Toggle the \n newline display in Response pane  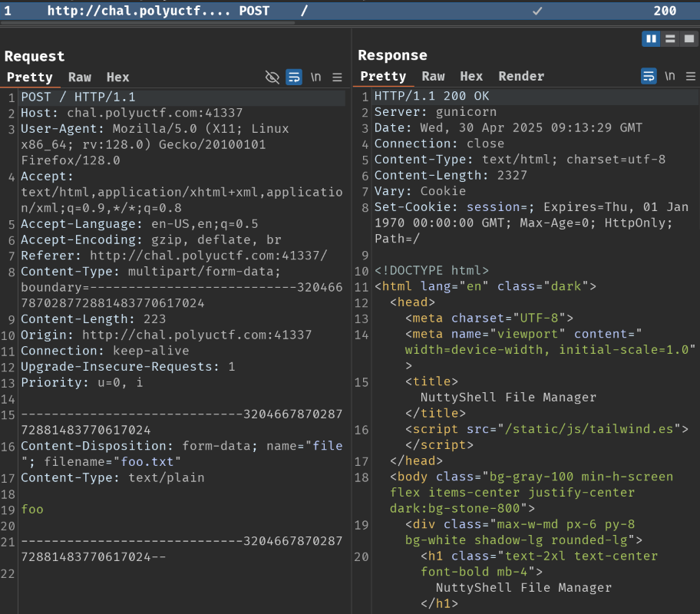(x=669, y=76)
